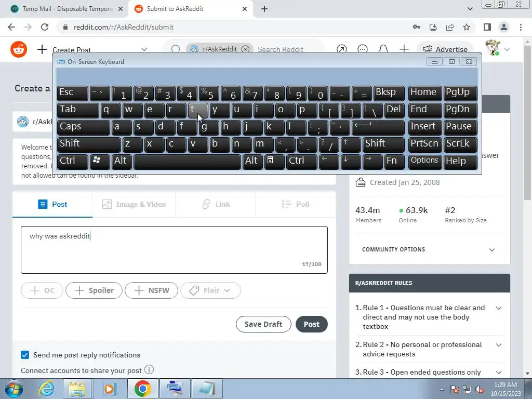Click the Help key on keyboard
This screenshot has width=532, height=399.
460,162
